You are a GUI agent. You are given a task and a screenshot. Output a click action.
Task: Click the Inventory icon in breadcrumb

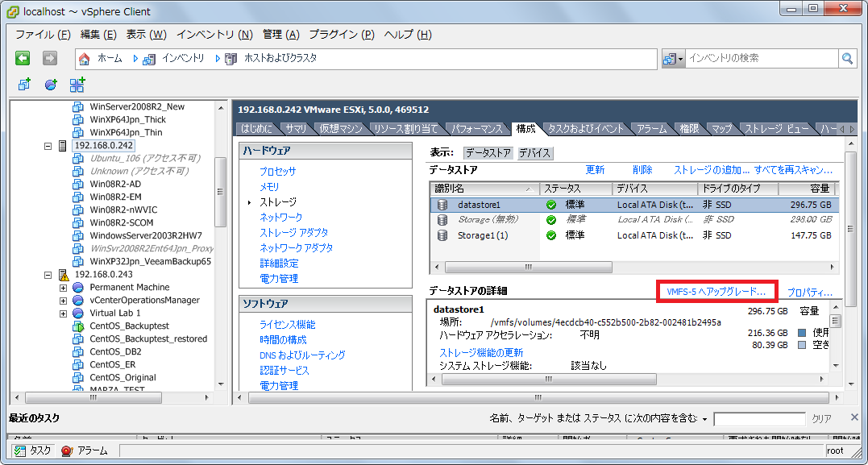pyautogui.click(x=149, y=58)
